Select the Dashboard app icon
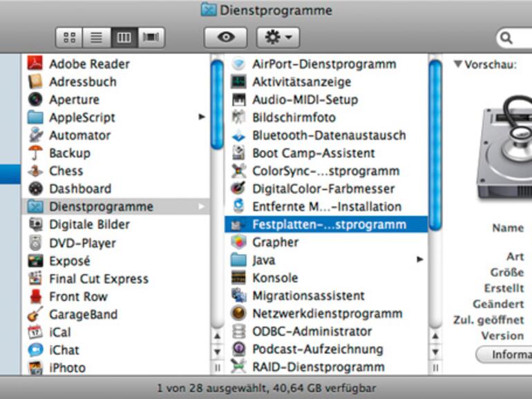Screen dimensions: 532x399 pyautogui.click(x=35, y=188)
